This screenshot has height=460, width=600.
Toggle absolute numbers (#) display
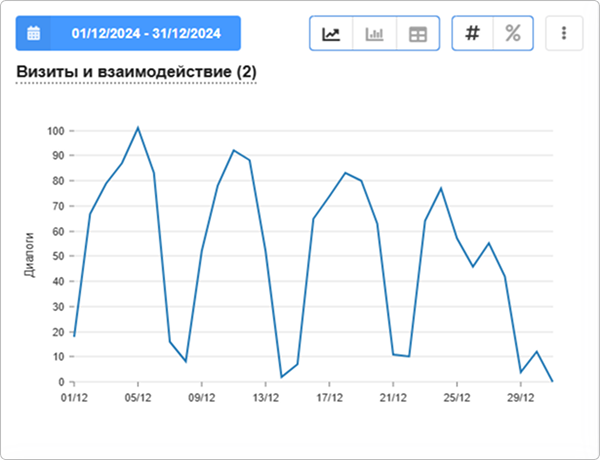pos(473,33)
